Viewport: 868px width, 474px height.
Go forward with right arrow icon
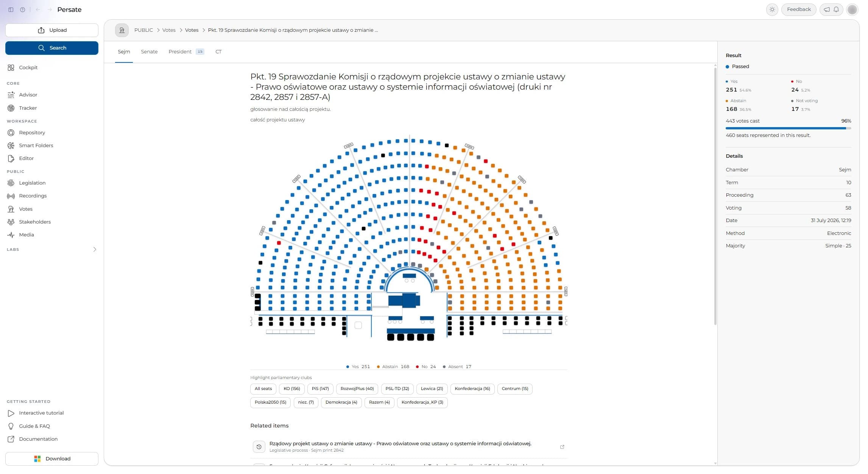(50, 10)
